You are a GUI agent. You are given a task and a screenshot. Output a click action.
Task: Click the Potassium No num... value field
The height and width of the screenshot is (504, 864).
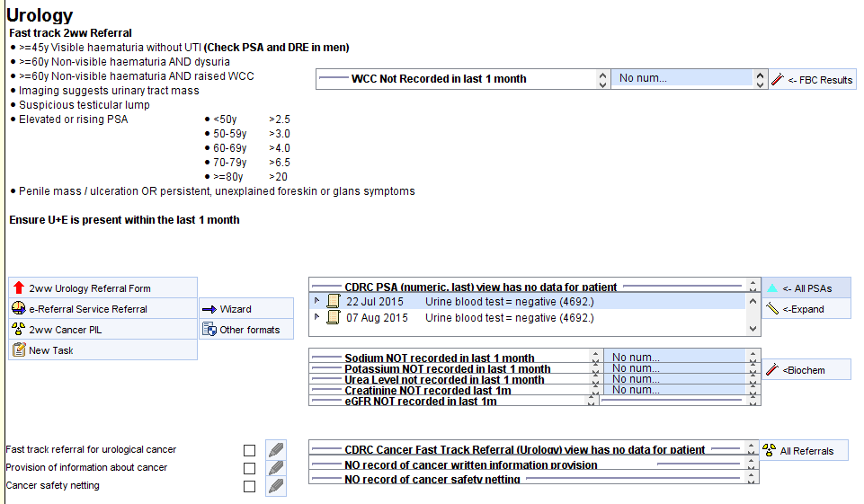[674, 368]
